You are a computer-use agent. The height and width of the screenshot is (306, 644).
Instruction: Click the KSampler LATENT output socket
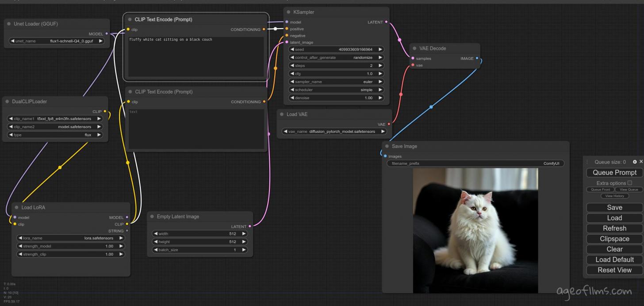[386, 22]
